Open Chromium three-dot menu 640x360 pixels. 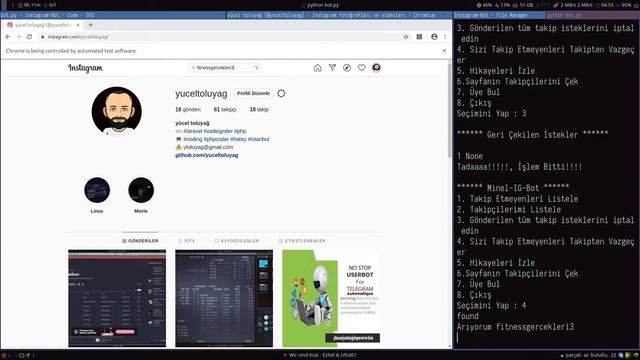(x=445, y=37)
